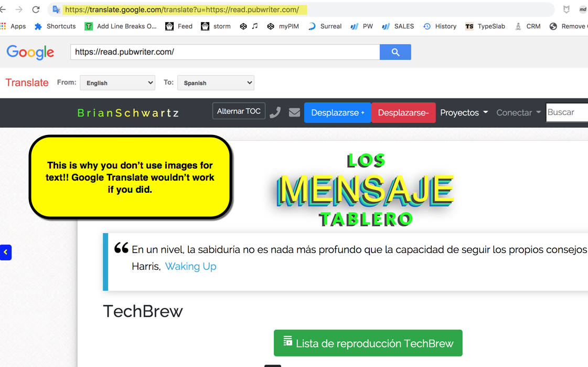Open the Shortcuts puzzle-piece bookmark
This screenshot has height=367, width=588.
[55, 26]
